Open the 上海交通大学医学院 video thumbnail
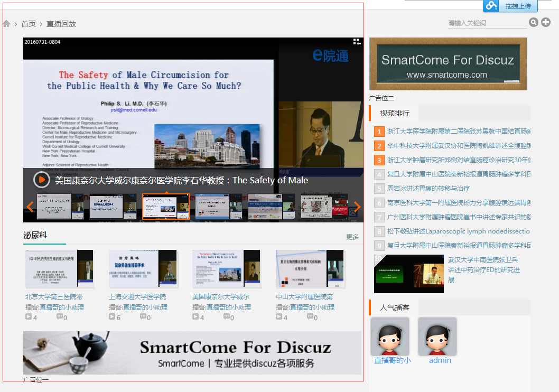The height and width of the screenshot is (392, 559). [x=143, y=268]
